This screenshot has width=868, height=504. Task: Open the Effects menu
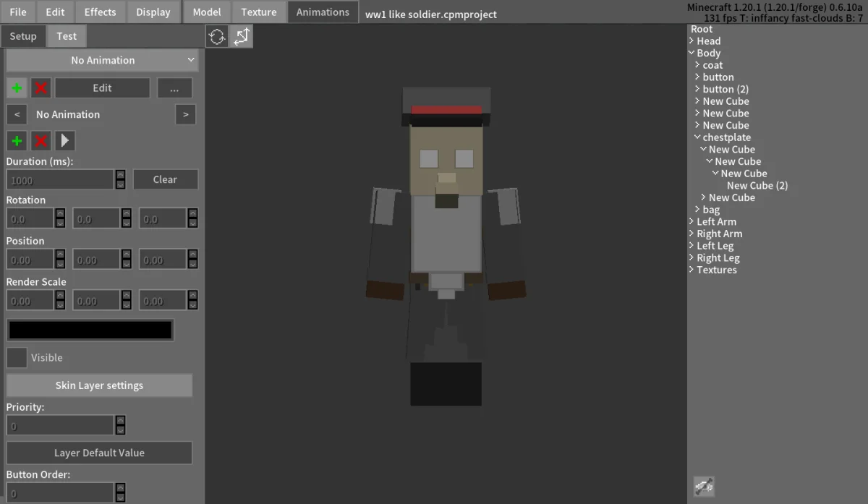(x=100, y=12)
